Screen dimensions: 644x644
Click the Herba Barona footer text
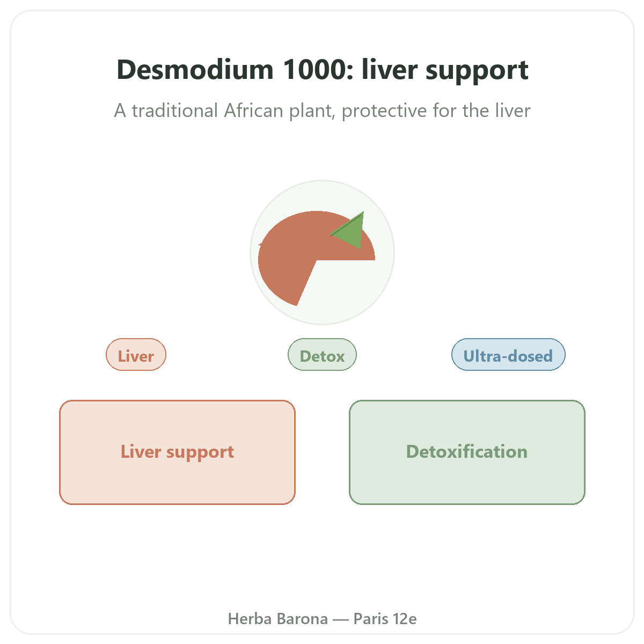pos(323,619)
